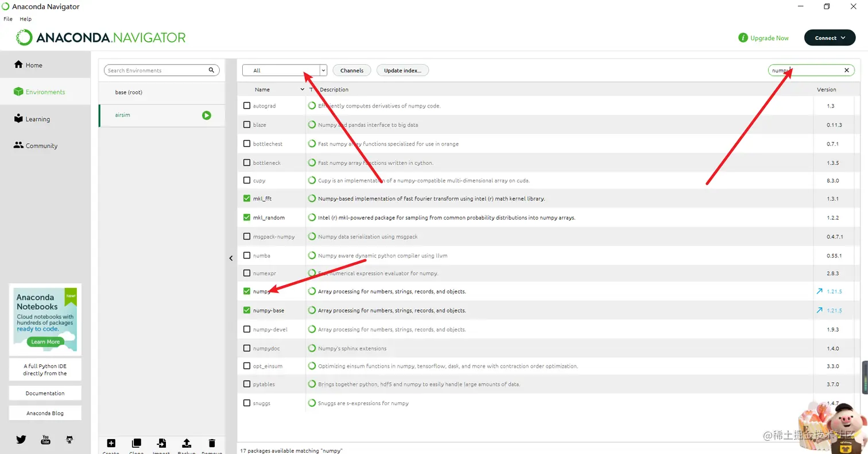Viewport: 868px width, 454px height.
Task: Select the Environments cube icon
Action: pos(18,92)
